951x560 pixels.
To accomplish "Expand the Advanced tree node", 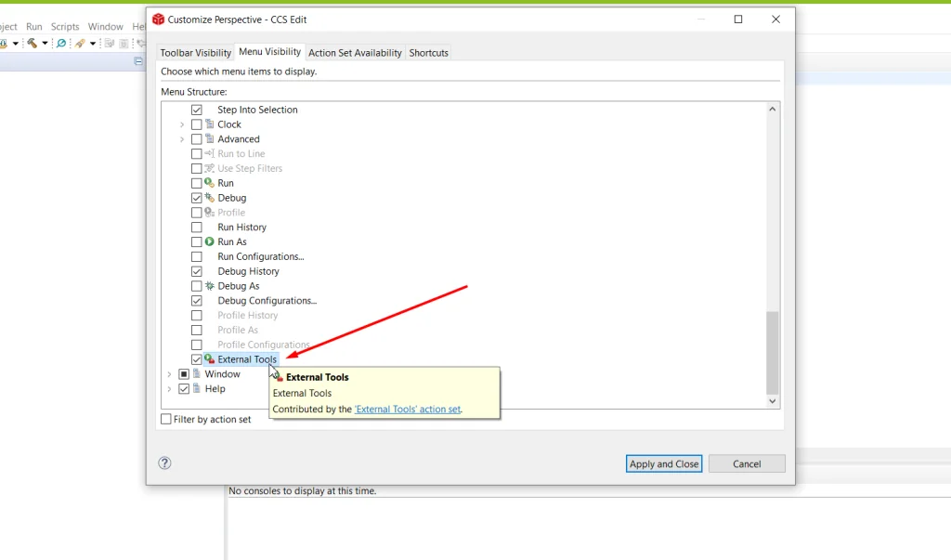I will tap(182, 139).
